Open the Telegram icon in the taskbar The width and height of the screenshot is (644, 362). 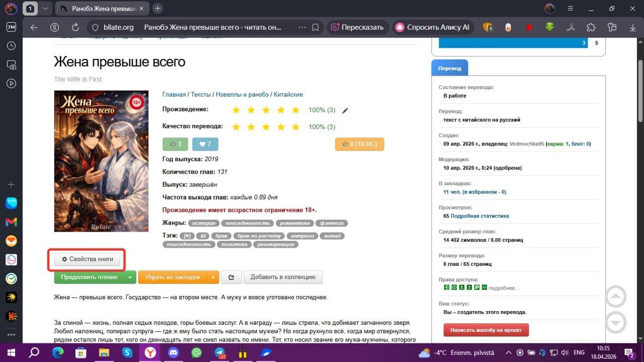(x=220, y=352)
